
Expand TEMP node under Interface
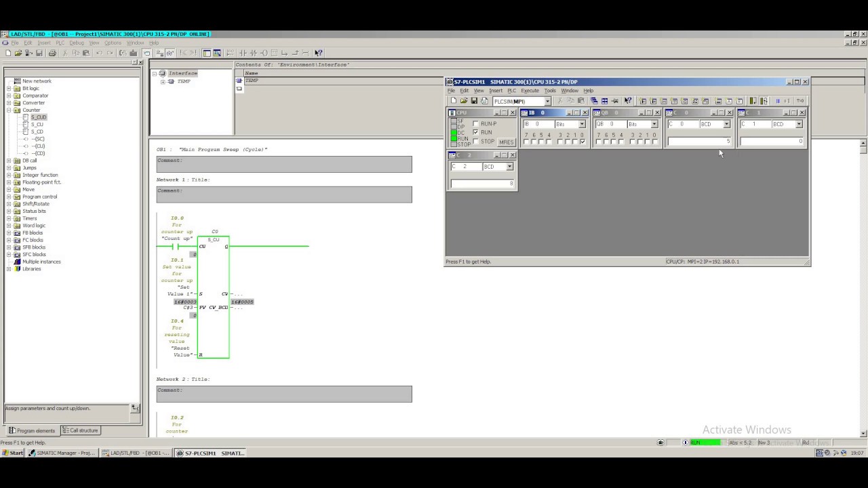pos(163,81)
